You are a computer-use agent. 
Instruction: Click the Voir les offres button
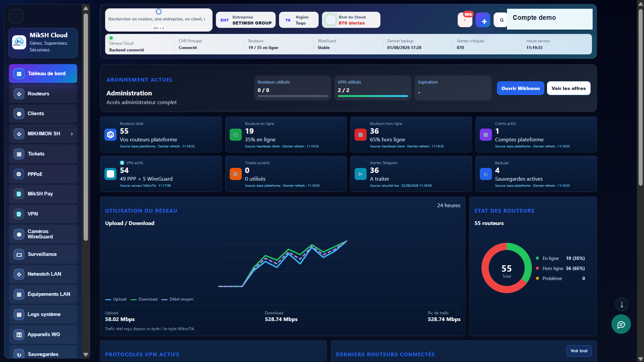pos(568,88)
